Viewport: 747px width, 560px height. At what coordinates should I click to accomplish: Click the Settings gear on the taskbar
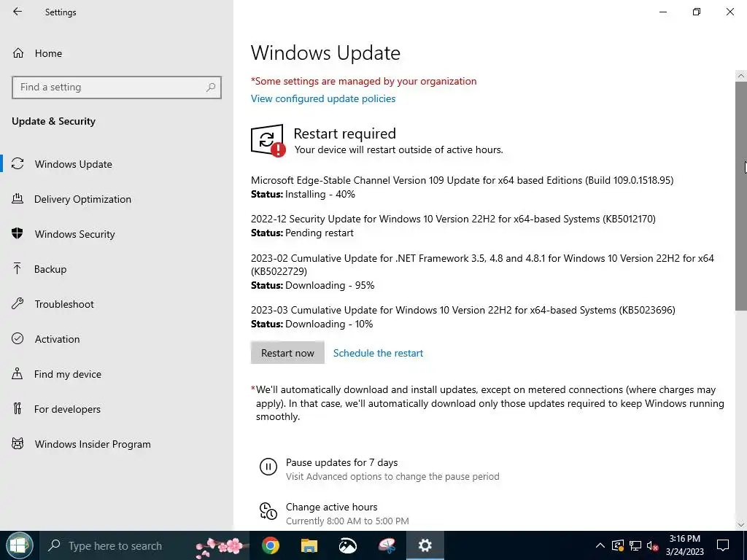tap(425, 545)
